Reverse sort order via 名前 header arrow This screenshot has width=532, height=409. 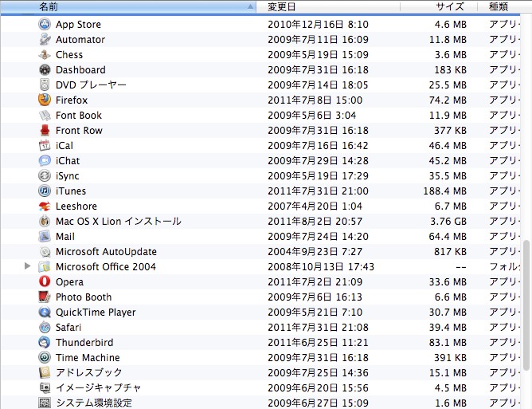(250, 6)
